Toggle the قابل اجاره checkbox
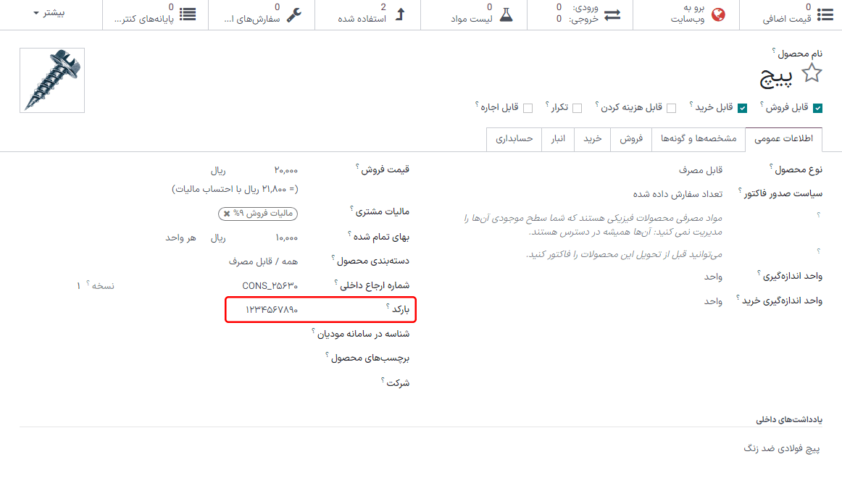The height and width of the screenshot is (504, 842). click(528, 108)
